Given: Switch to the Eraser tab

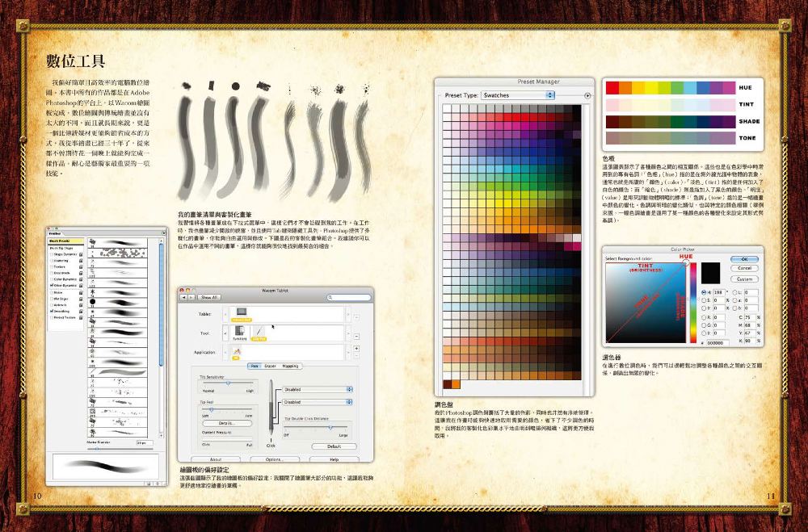Looking at the screenshot, I should pyautogui.click(x=270, y=367).
